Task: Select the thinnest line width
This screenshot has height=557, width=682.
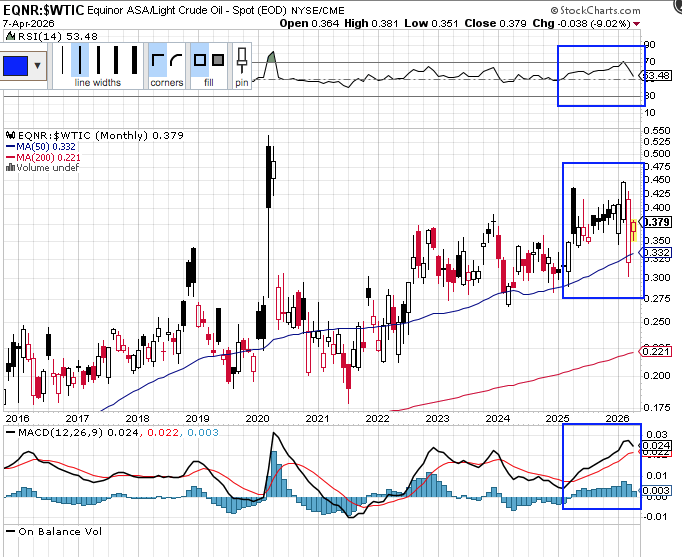Action: (x=63, y=60)
